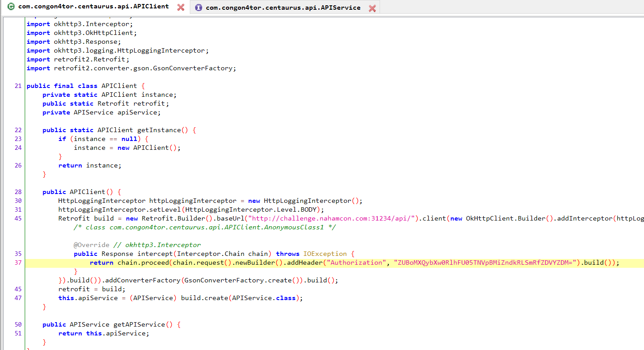644x350 pixels.
Task: Click the 'addConverterFactory(GsonConverterFactory.create())' line
Action: 198,280
